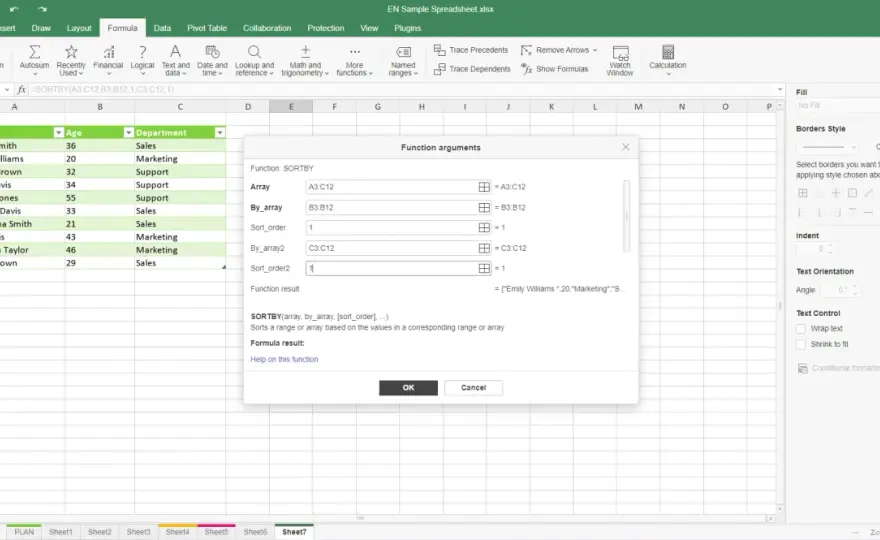Click the redo arrow in title bar
Screen dimensions: 880x540
pos(43,9)
